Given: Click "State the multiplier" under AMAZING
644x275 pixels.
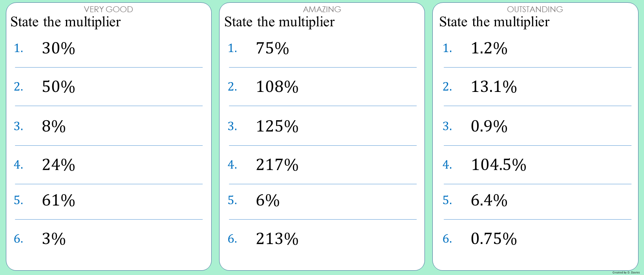Looking at the screenshot, I should tap(279, 22).
